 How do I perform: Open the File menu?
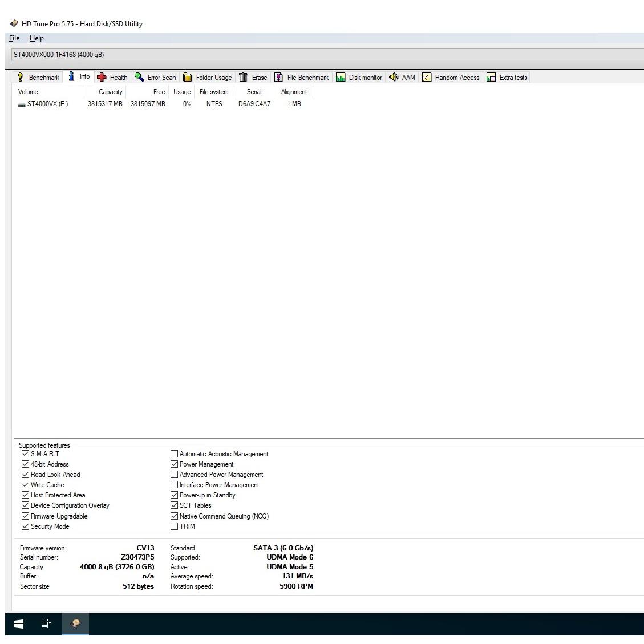click(x=14, y=38)
